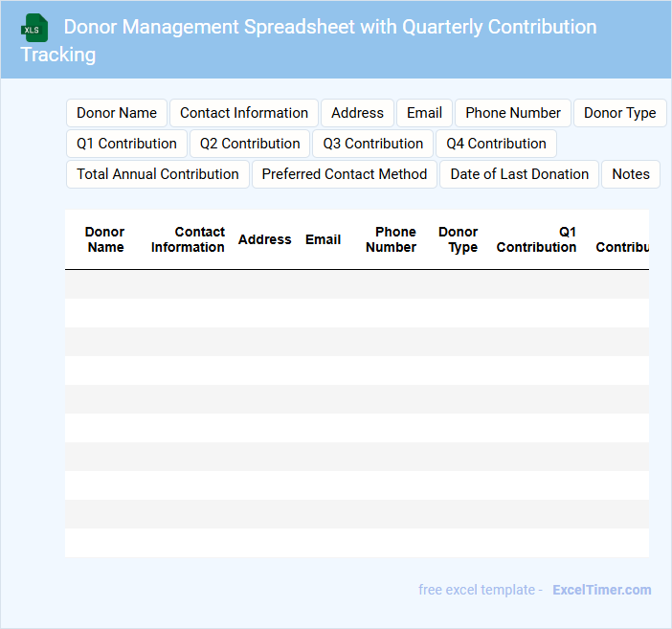Choose the Phone Number tag
Viewport: 672px width, 629px height.
coord(513,113)
